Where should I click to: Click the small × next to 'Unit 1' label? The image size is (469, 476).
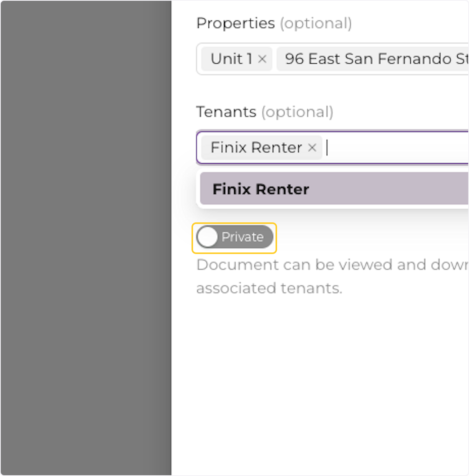point(263,59)
